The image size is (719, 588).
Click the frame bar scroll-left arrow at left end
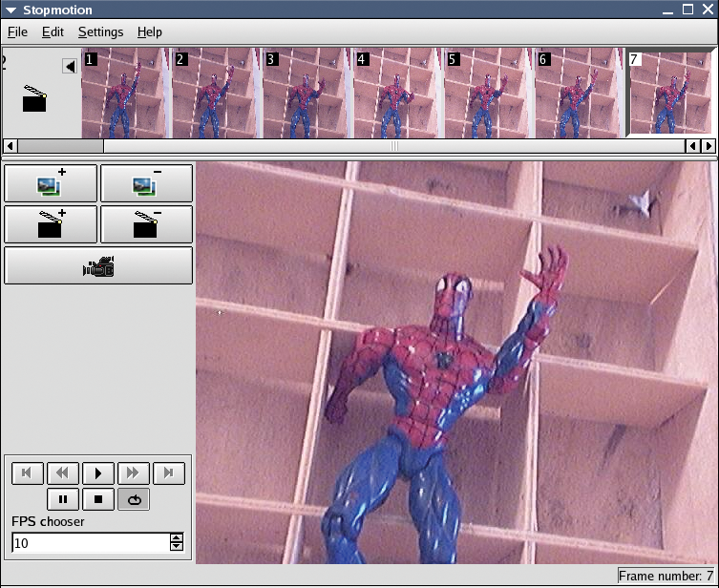tap(10, 146)
